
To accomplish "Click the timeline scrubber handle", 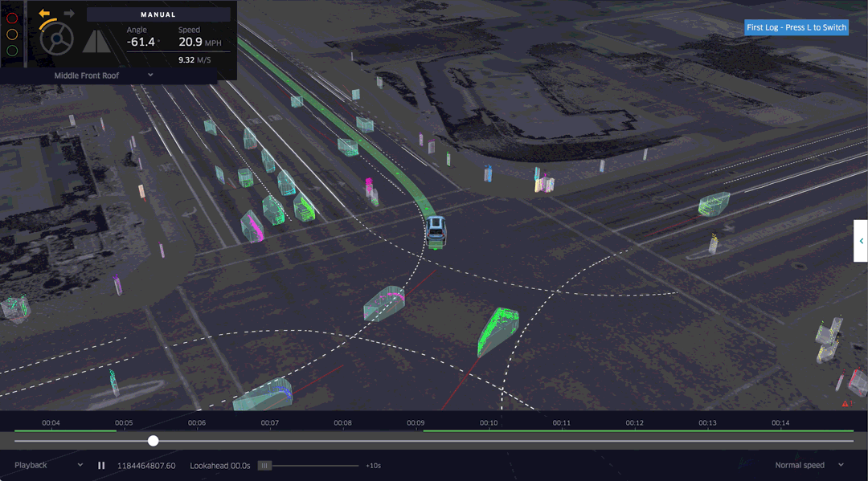I will pos(153,441).
